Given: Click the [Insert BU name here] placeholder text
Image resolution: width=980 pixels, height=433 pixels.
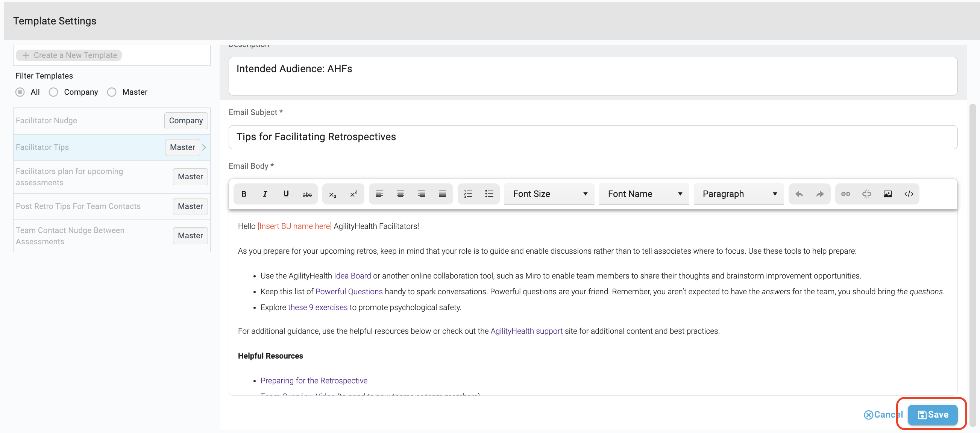Looking at the screenshot, I should [294, 226].
